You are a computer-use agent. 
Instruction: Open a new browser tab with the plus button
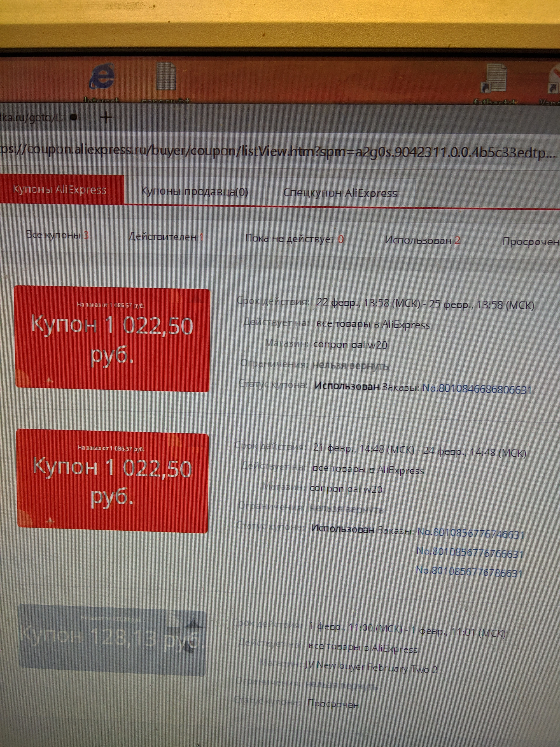click(x=106, y=117)
